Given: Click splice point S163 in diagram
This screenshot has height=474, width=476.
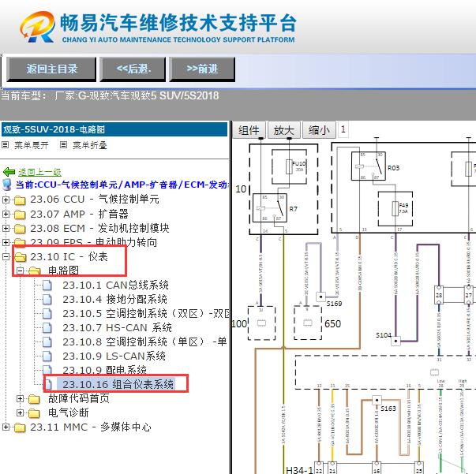Looking at the screenshot, I should (377, 400).
